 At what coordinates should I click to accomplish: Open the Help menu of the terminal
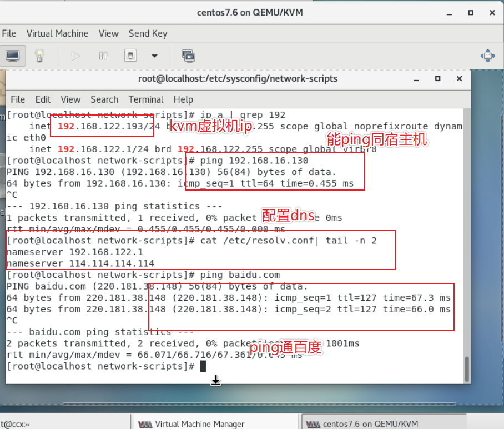tap(183, 99)
